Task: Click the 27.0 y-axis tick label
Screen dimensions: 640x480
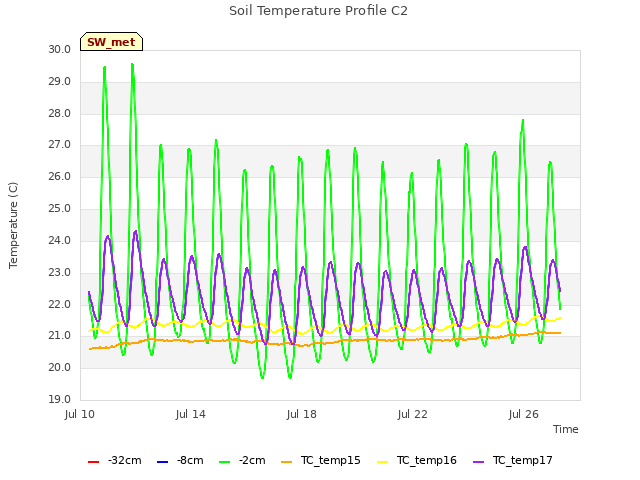Action: click(x=60, y=145)
